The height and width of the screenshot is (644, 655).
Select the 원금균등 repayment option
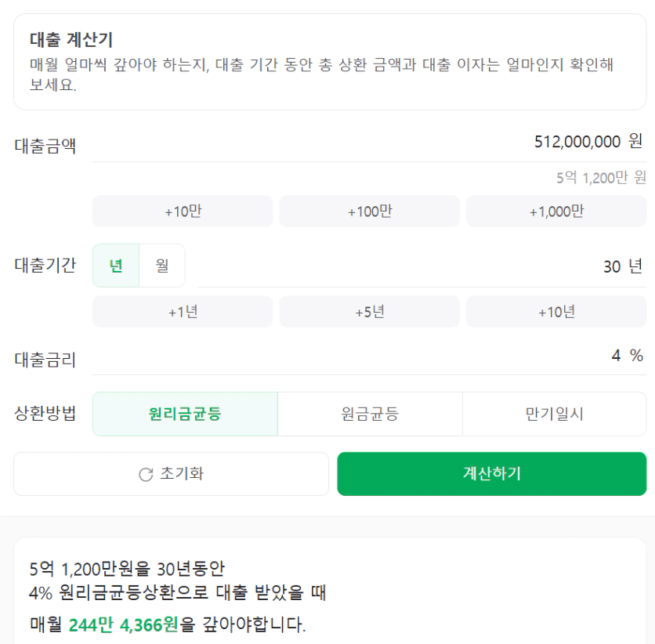[370, 414]
